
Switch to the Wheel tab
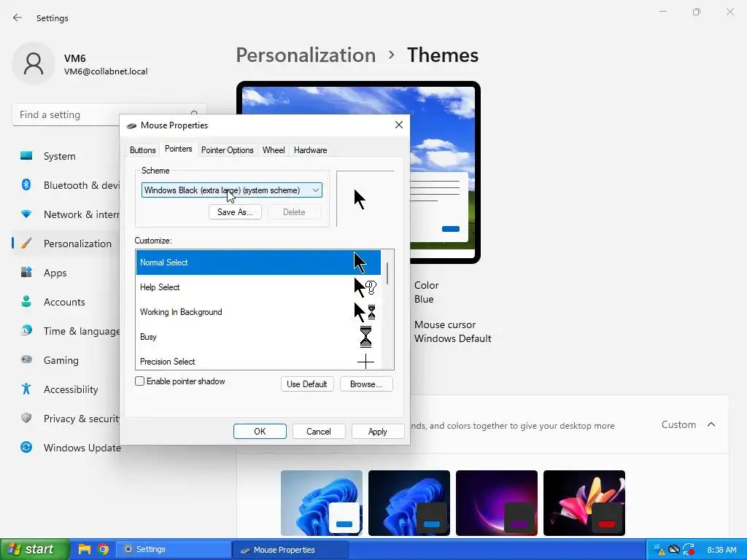(x=274, y=150)
